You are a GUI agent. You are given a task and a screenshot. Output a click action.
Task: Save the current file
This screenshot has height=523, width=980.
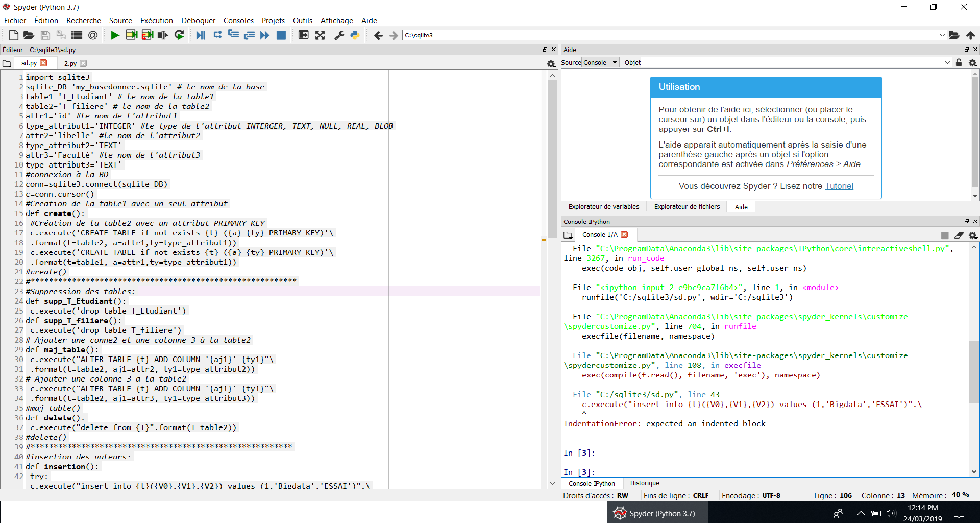45,35
